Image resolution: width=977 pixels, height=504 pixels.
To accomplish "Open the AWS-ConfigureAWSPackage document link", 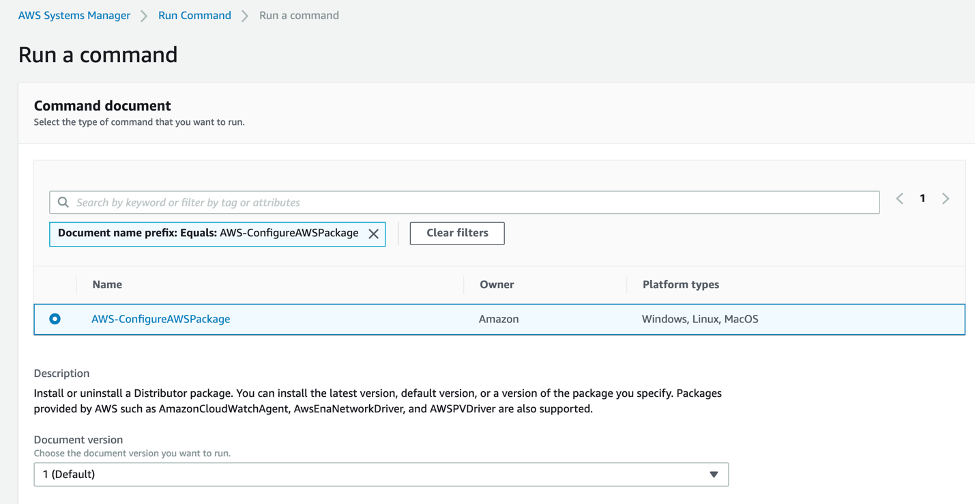I will (x=161, y=319).
